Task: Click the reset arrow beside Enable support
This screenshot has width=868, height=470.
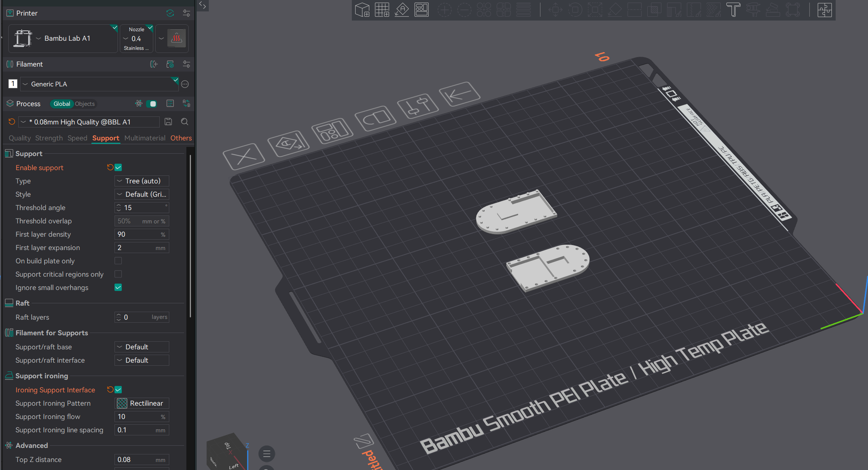Action: 110,167
